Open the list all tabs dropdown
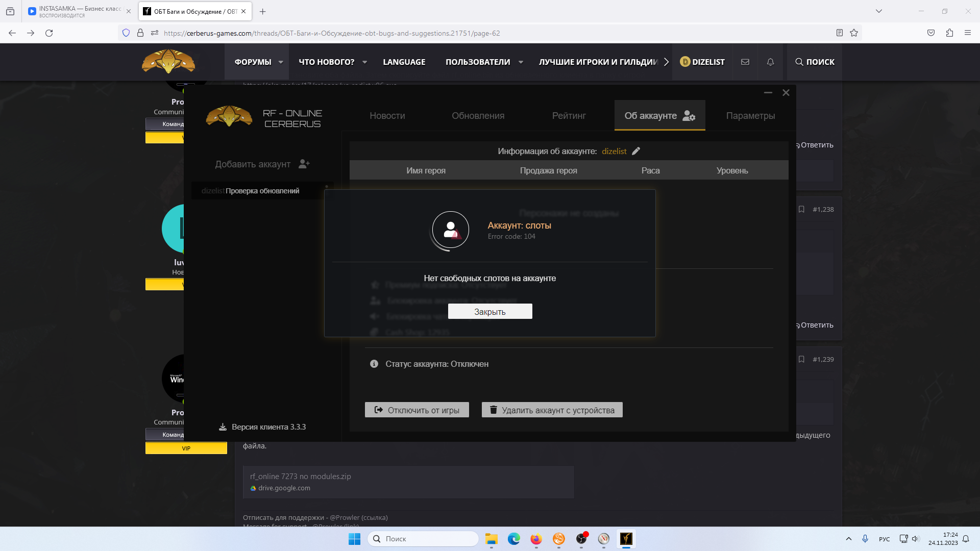Screen dimensions: 980x551 pyautogui.click(x=879, y=11)
